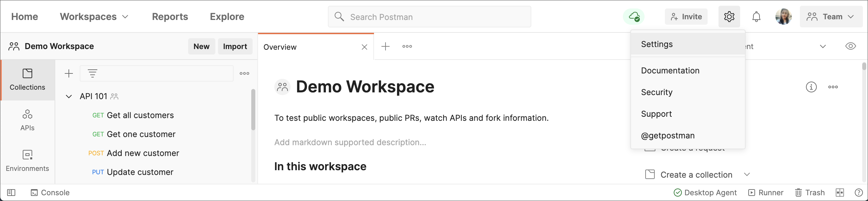The height and width of the screenshot is (201, 868).
Task: Open the APIs sidebar tab
Action: 27,120
